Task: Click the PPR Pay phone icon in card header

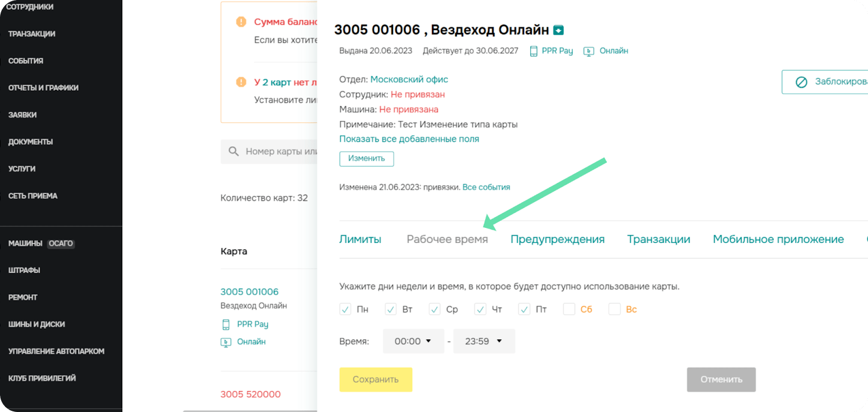Action: coord(534,51)
